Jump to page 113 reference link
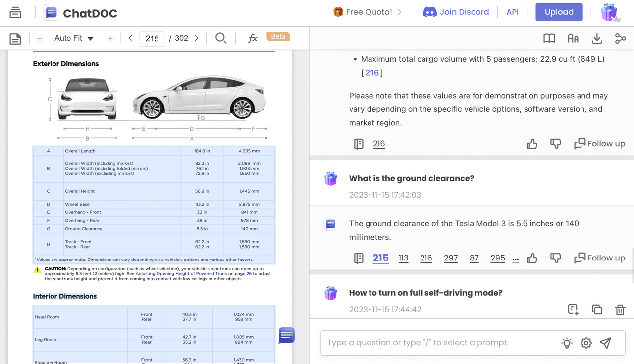The height and width of the screenshot is (364, 634). [x=403, y=258]
